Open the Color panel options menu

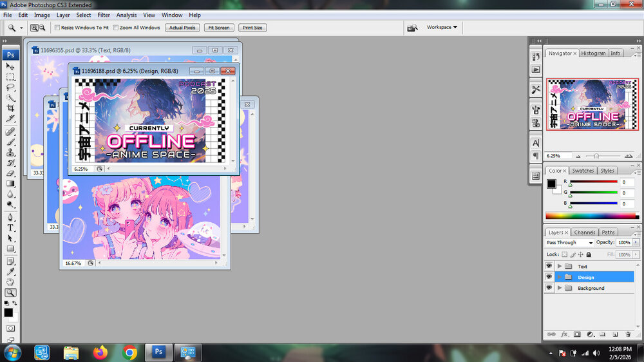637,172
